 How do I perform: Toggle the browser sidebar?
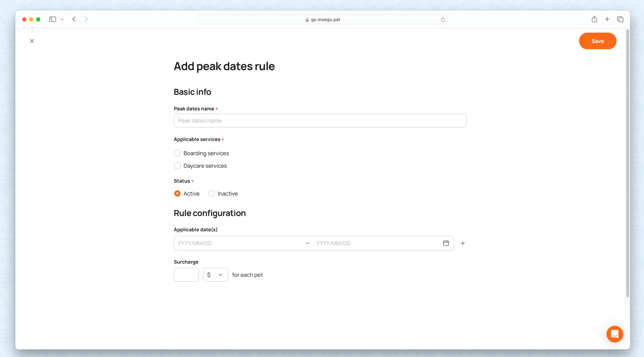pyautogui.click(x=52, y=19)
